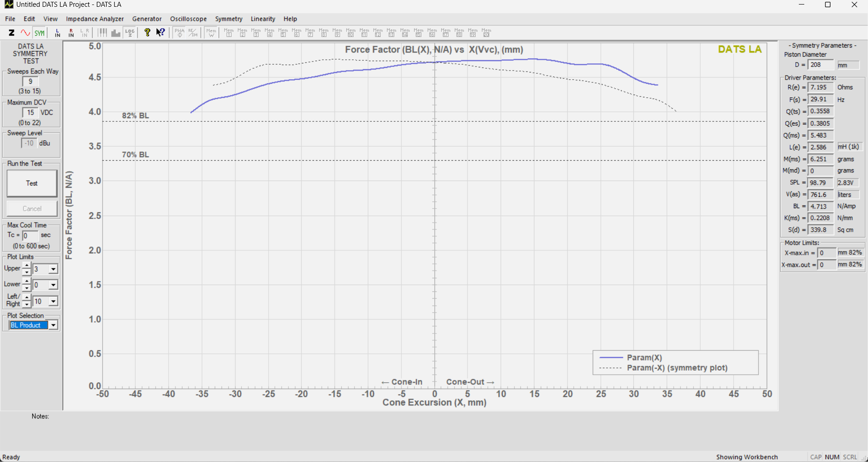Click the Cancel button

(32, 209)
